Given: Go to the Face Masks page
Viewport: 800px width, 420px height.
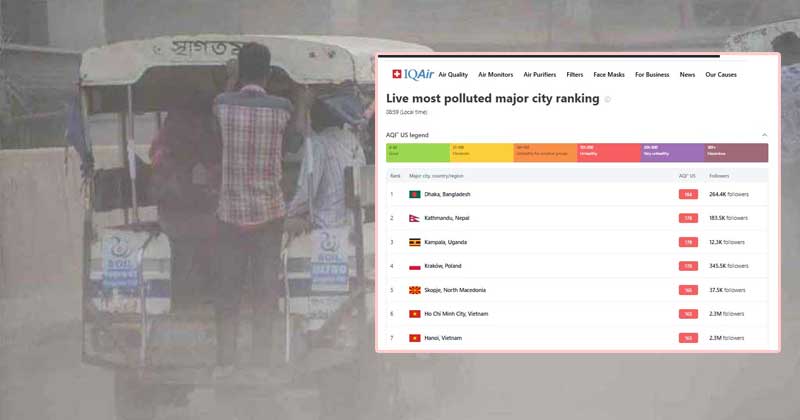Looking at the screenshot, I should [609, 75].
